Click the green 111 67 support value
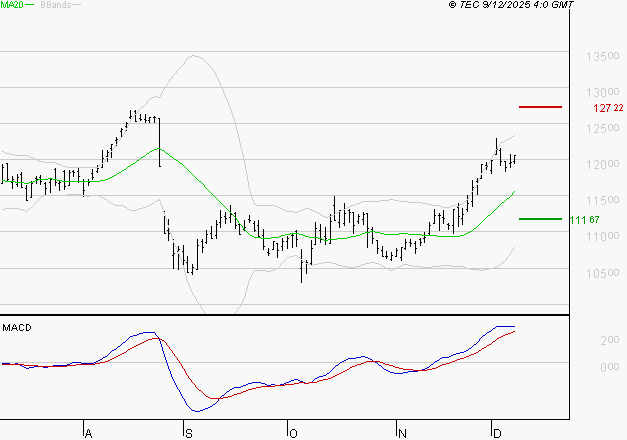The height and width of the screenshot is (440, 627). (x=584, y=220)
